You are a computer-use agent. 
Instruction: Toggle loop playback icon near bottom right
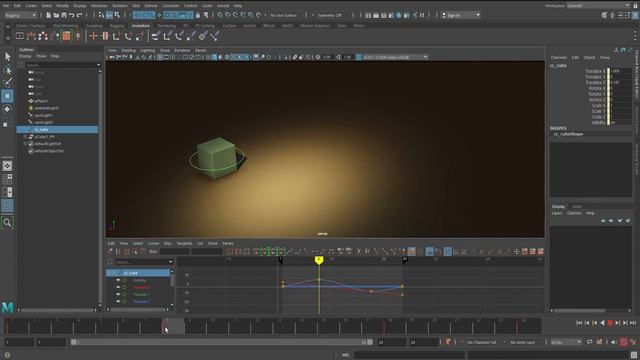589,342
